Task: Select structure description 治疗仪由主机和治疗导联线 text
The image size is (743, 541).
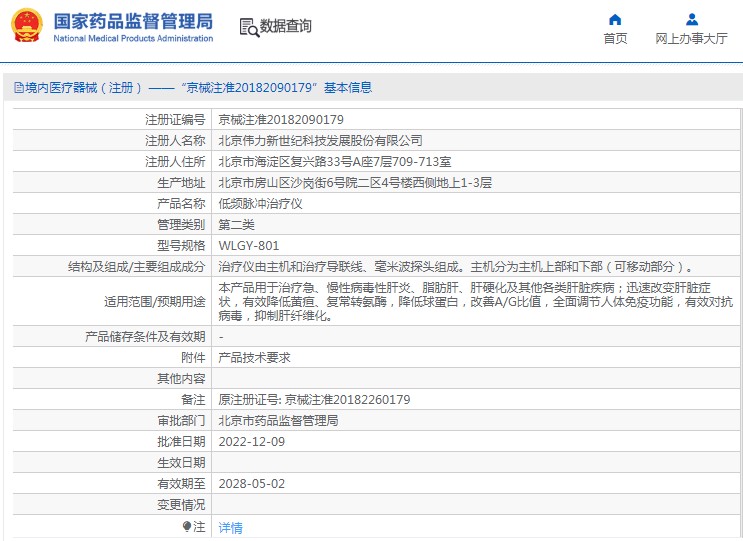Action: click(x=455, y=266)
